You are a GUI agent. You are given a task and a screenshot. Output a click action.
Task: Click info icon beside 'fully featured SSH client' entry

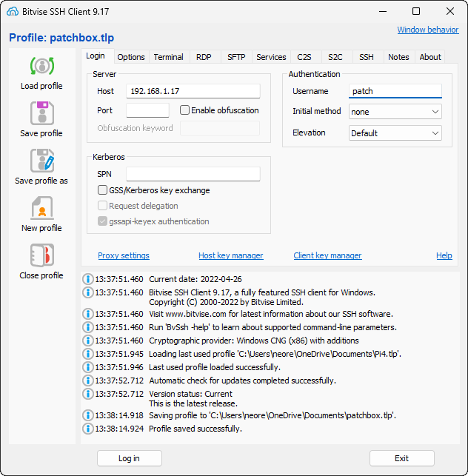[x=88, y=292]
